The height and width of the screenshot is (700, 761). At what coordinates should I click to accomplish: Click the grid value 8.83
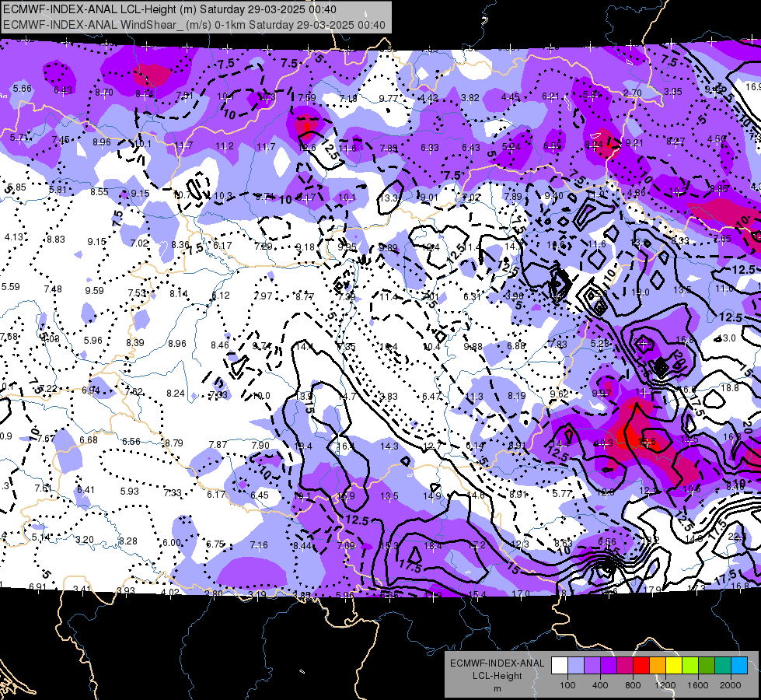click(56, 240)
